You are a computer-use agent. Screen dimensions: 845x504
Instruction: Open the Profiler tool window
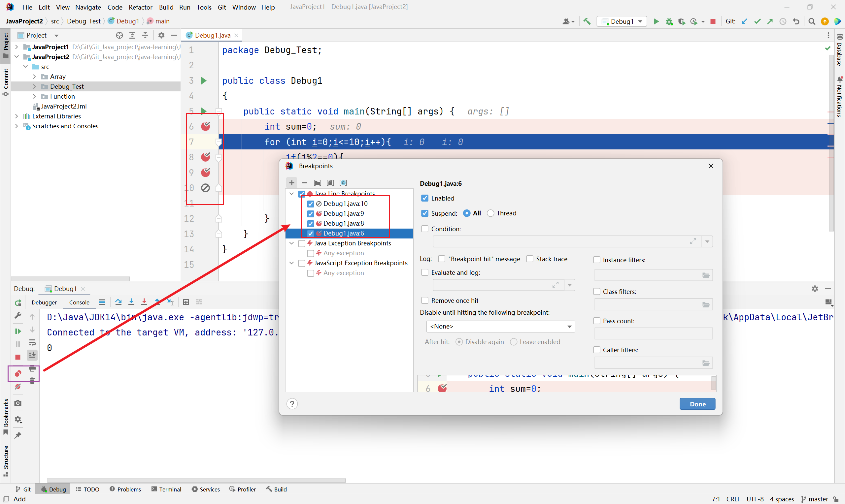pos(242,489)
